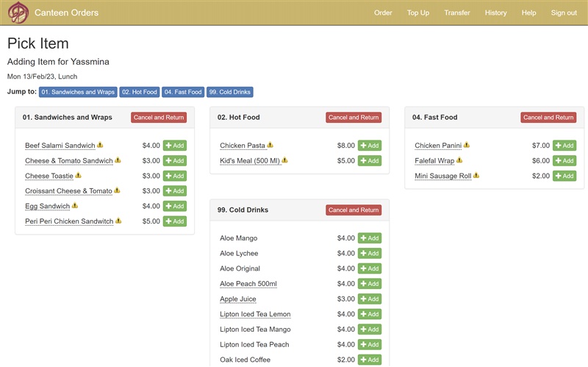Screen dimensions: 588x367
Task: Click warning icon next to Chicken Pasta
Action: (270, 146)
